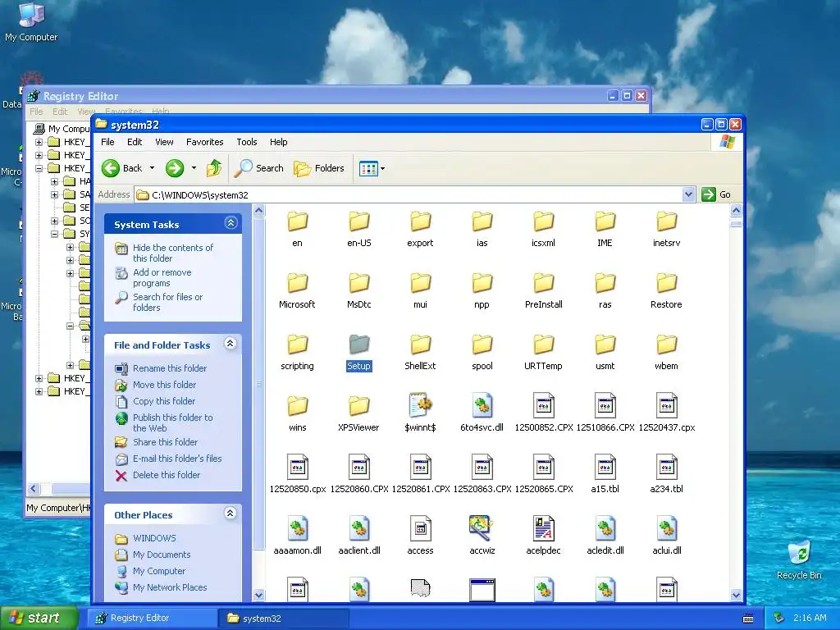Open the Back history dropdown arrow
The width and height of the screenshot is (840, 630).
point(152,168)
